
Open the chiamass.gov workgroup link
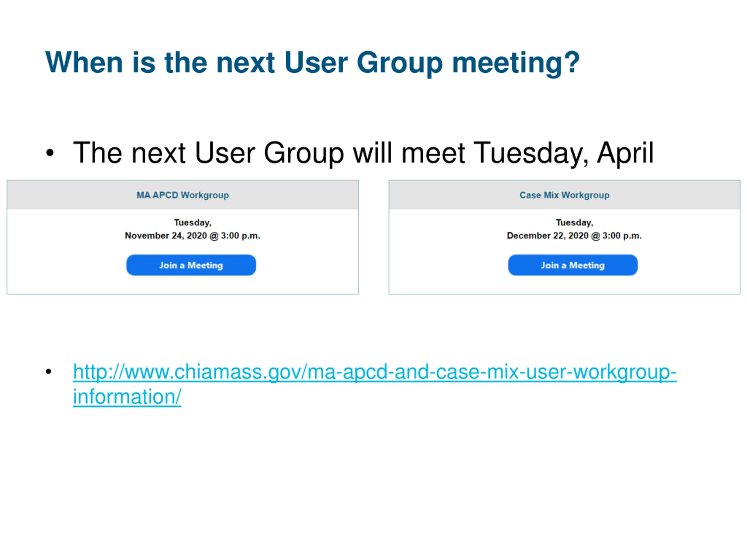point(374,372)
